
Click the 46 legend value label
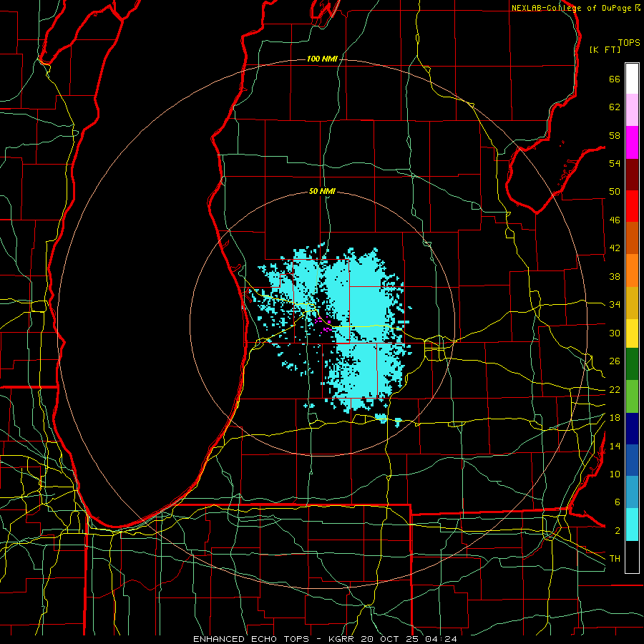(615, 220)
